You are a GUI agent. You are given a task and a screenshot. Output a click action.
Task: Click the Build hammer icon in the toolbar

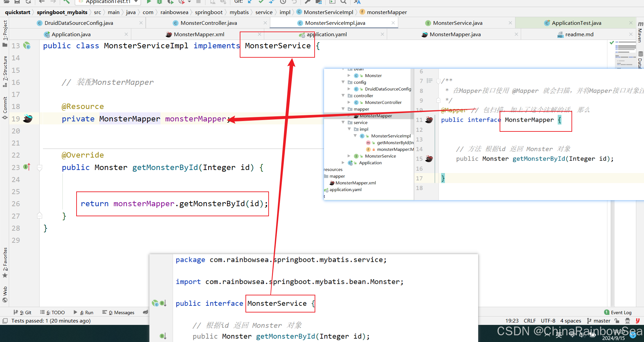point(66,2)
